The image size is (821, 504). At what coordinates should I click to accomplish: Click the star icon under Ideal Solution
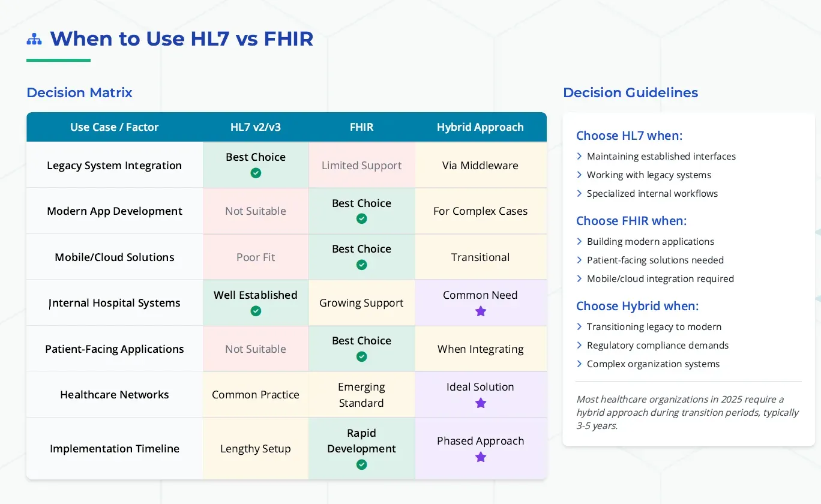tap(480, 403)
